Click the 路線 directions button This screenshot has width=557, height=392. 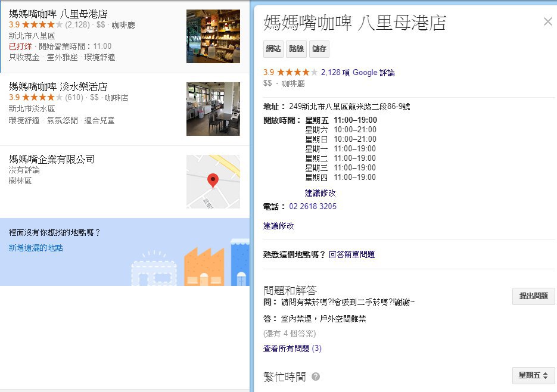click(x=296, y=49)
